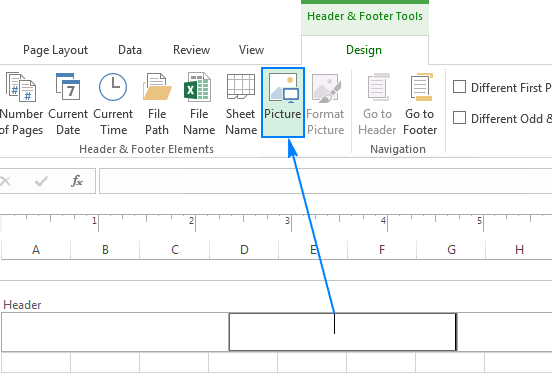The width and height of the screenshot is (552, 373).
Task: Click the Go to Header icon
Action: click(377, 104)
